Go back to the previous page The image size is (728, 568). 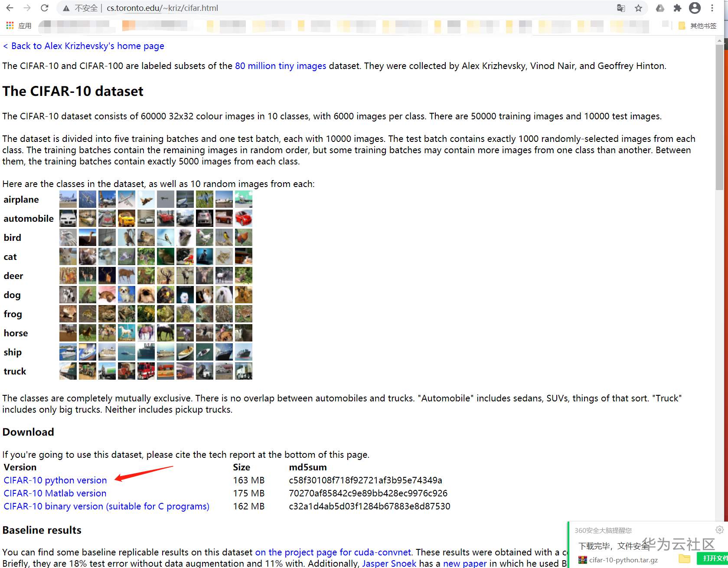(x=10, y=8)
